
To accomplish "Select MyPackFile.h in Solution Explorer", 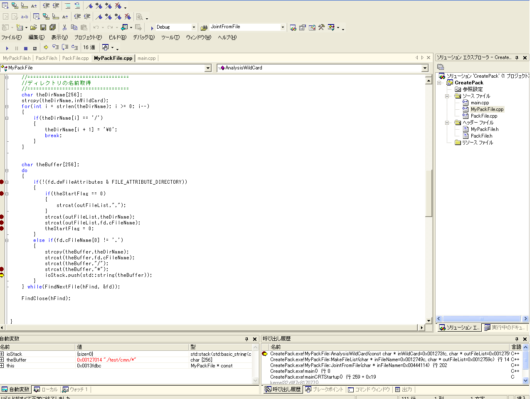I will 485,129.
